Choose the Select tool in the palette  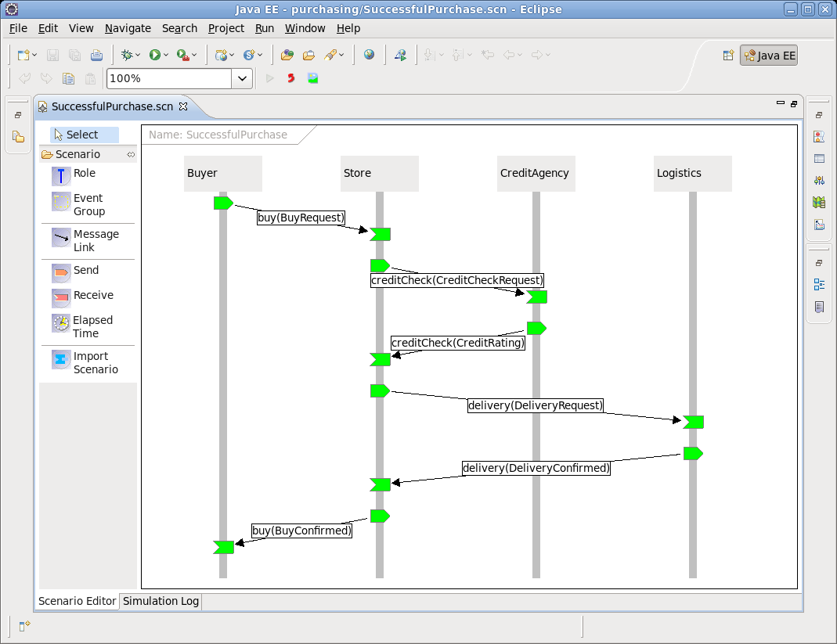pos(85,135)
